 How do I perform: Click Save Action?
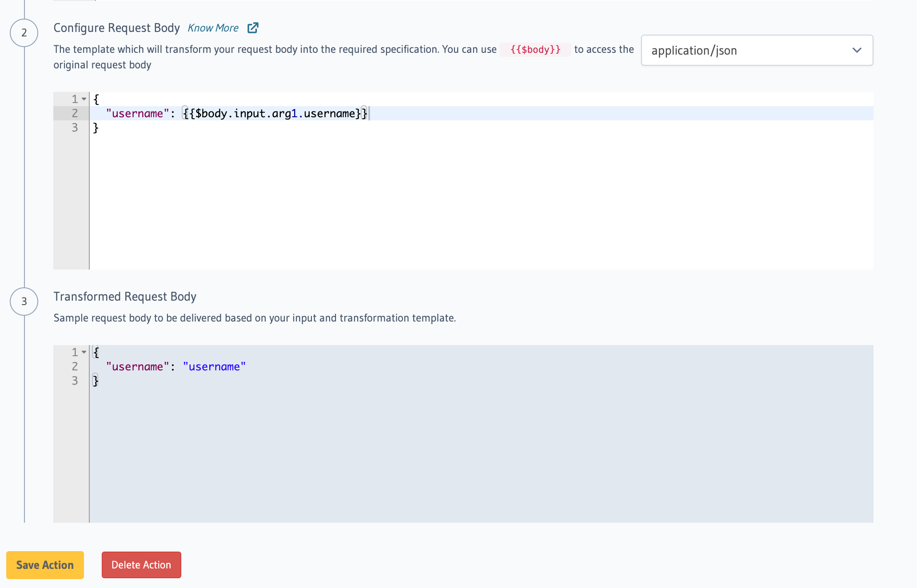pos(44,565)
